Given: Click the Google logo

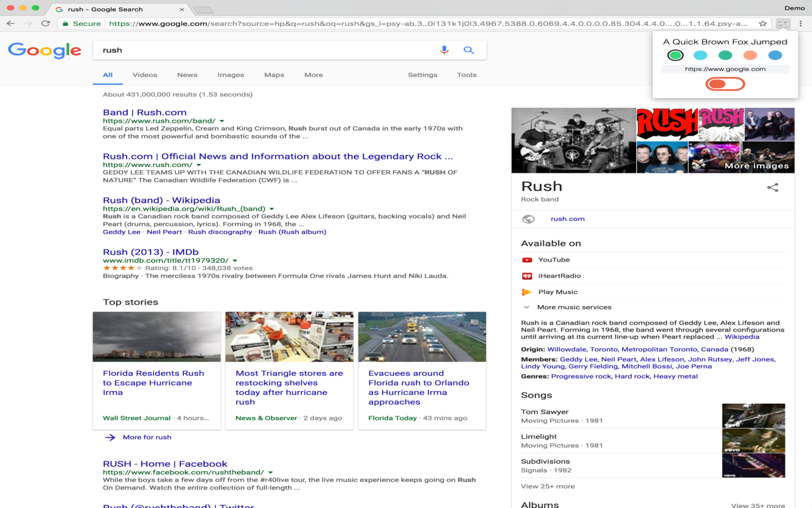Looking at the screenshot, I should [x=44, y=50].
